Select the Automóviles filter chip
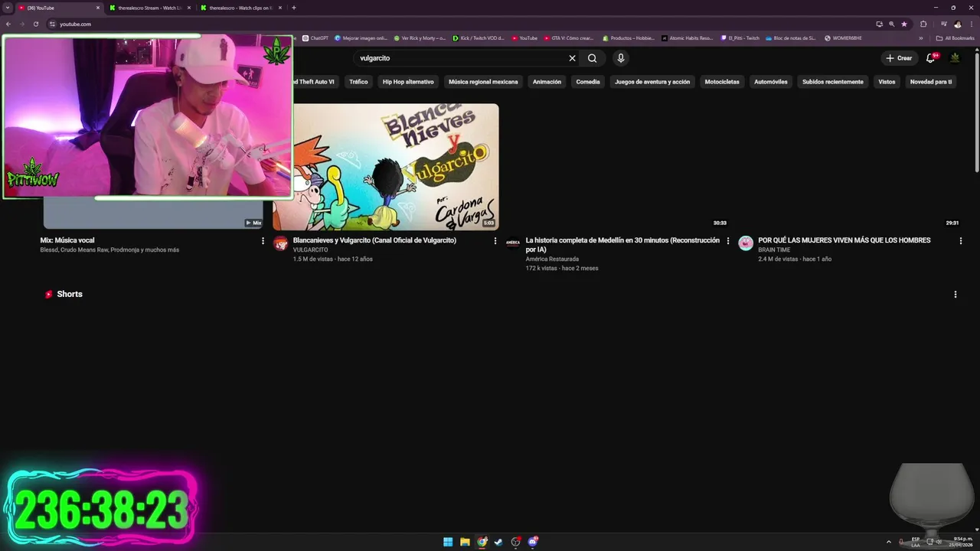The image size is (980, 551). (x=770, y=82)
